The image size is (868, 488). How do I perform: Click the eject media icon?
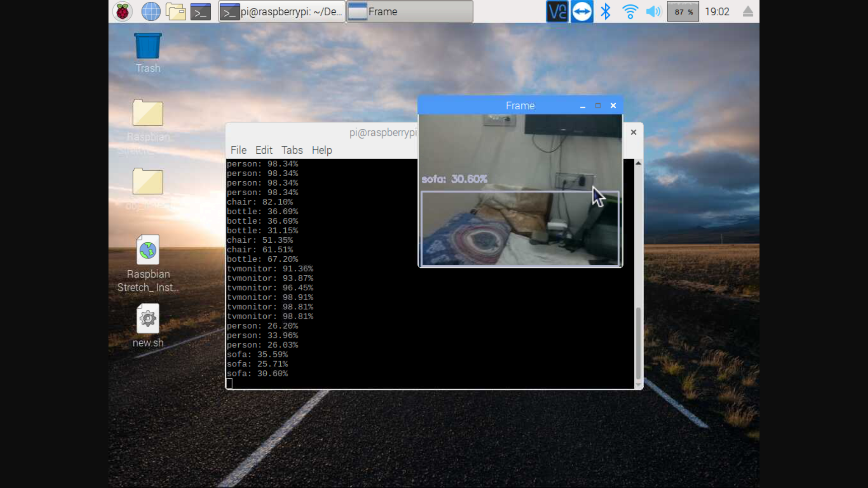[x=748, y=12]
